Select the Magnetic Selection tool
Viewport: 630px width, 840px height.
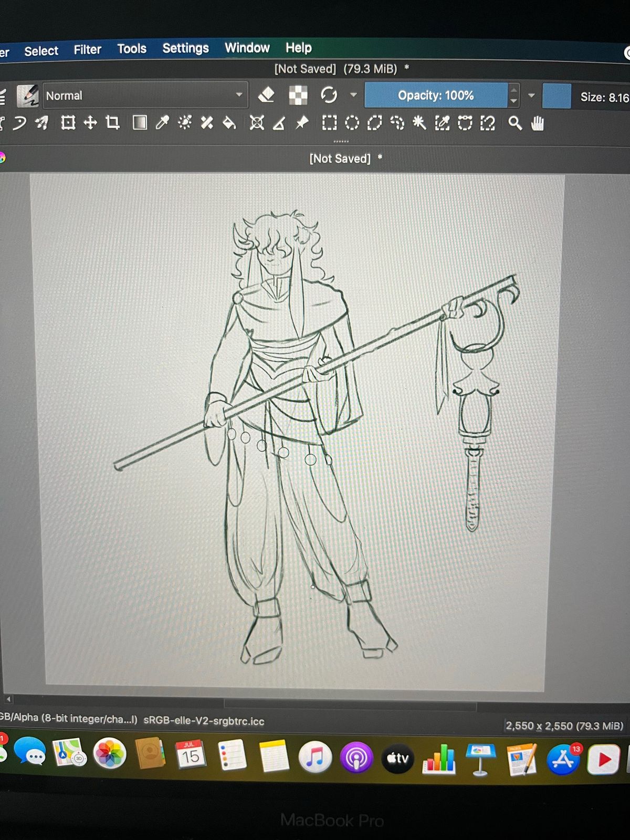coord(488,123)
